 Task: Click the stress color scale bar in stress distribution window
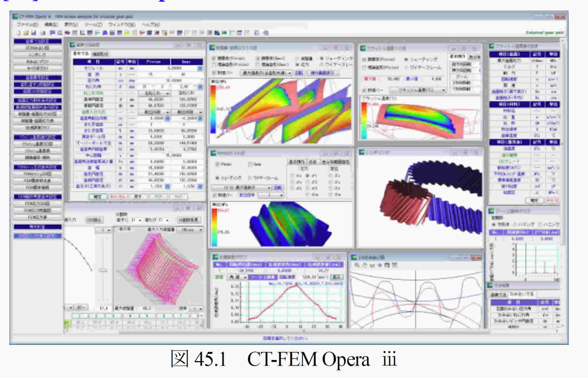pos(213,110)
